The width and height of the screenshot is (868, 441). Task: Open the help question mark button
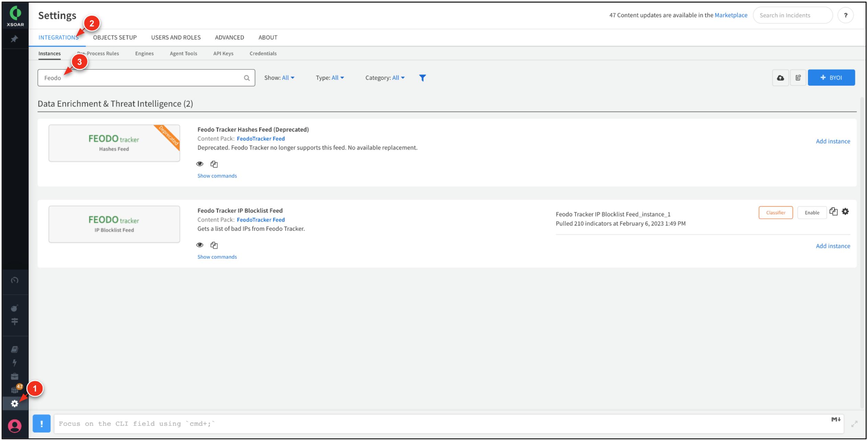coord(845,15)
